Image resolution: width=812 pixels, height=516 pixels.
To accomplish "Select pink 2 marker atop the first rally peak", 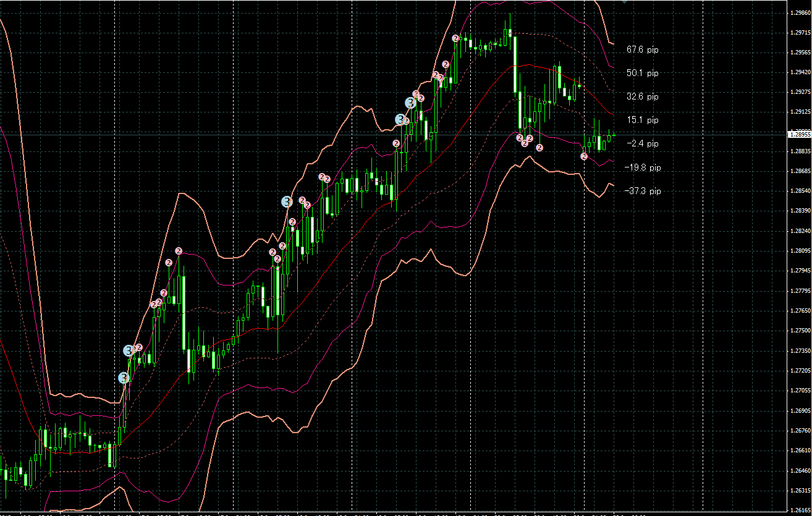I will click(x=179, y=251).
